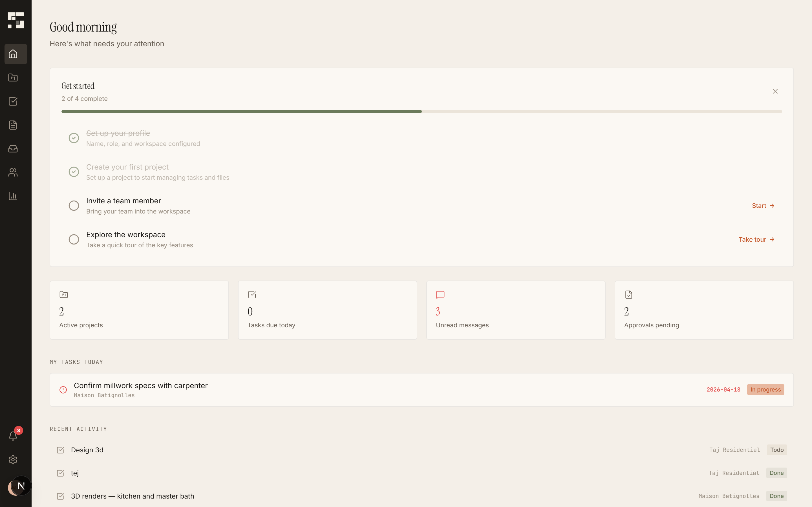Click 'Start' link for inviting team member
Screen dimensions: 812x507
763,206
